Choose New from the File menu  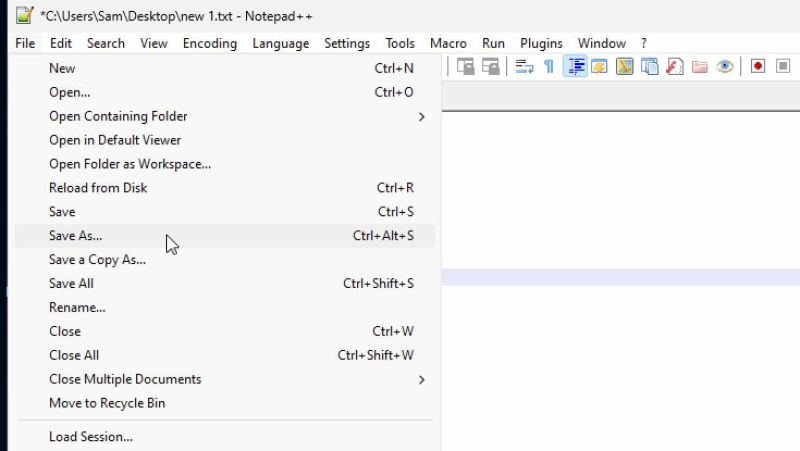coord(224,68)
